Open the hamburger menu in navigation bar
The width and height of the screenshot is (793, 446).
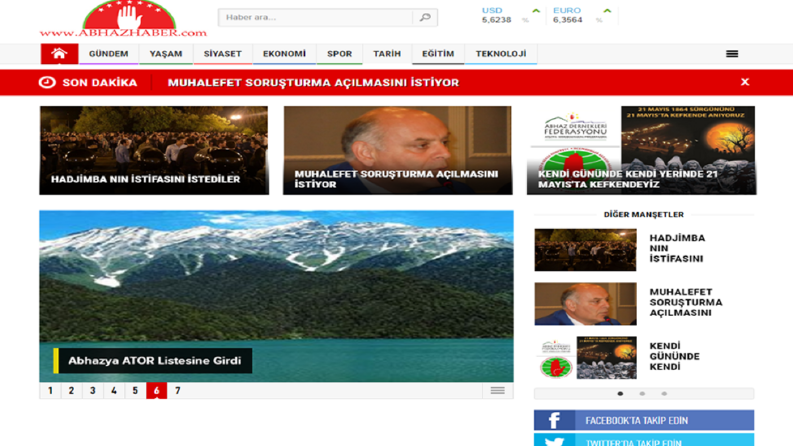point(732,54)
